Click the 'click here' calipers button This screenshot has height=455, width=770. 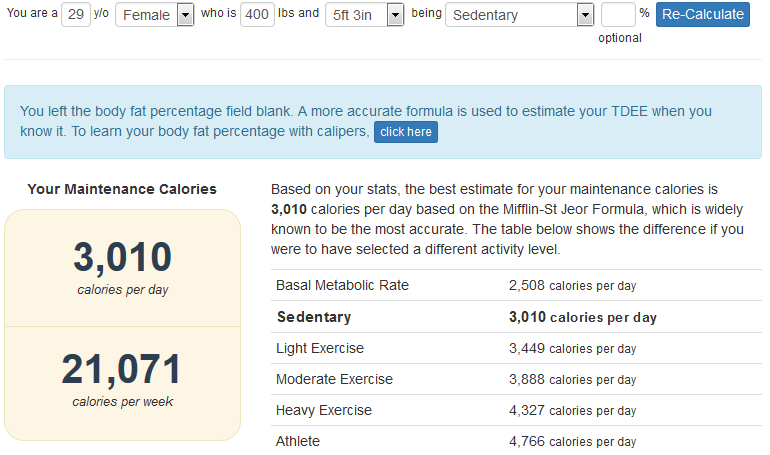pyautogui.click(x=406, y=132)
